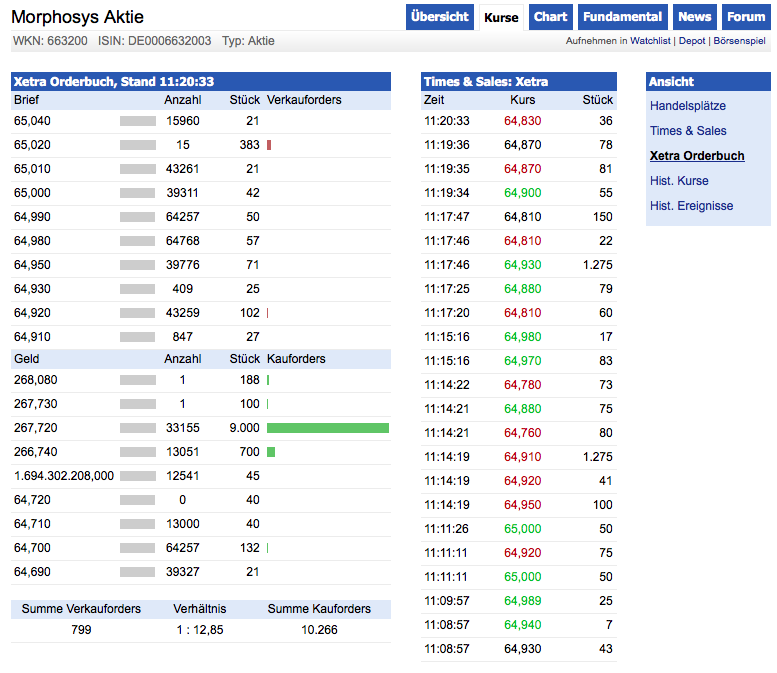Select Times & Sales in the Ansicht sidebar
Screen dimensions: 777x673
click(x=688, y=131)
